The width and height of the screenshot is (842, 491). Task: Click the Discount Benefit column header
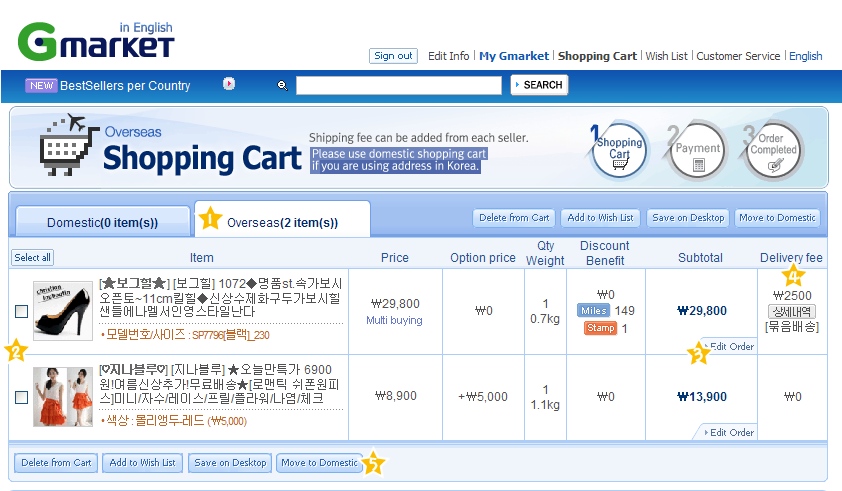coord(605,253)
